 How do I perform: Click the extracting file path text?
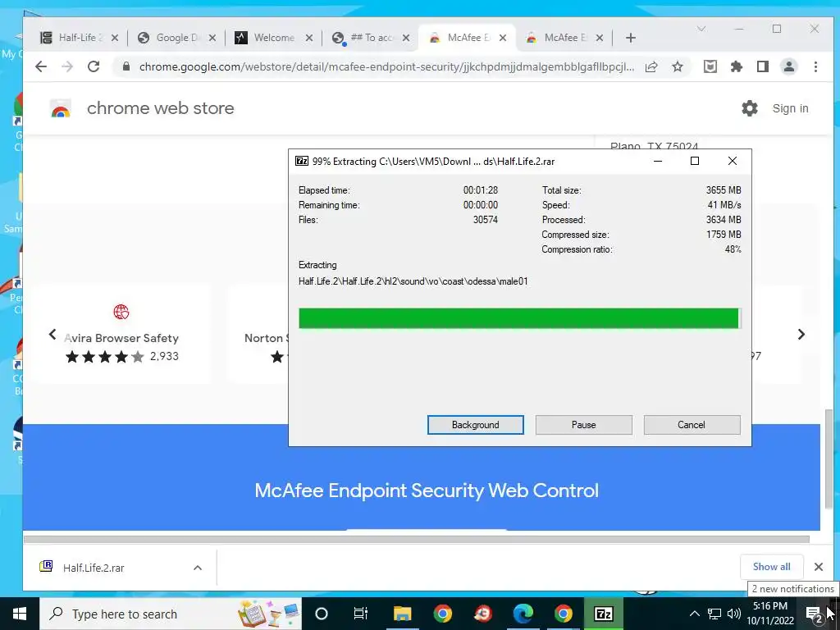tap(413, 281)
